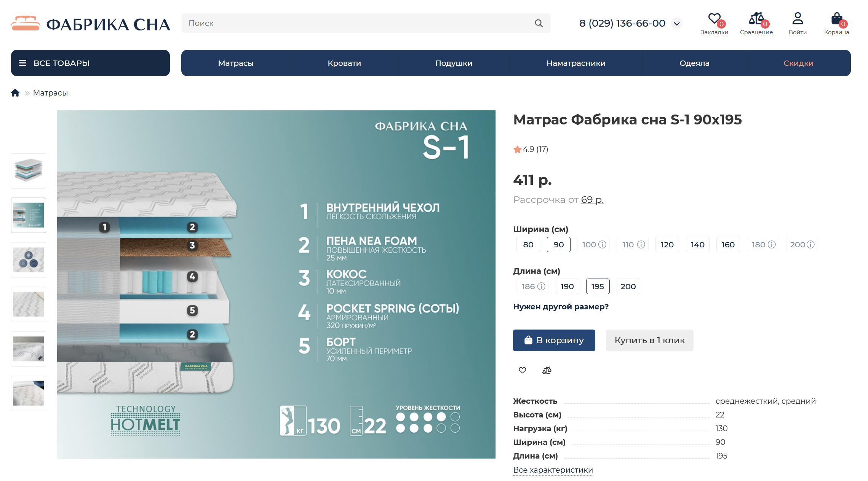The width and height of the screenshot is (868, 481).
Task: Click the info icon beside length 186
Action: tap(541, 287)
